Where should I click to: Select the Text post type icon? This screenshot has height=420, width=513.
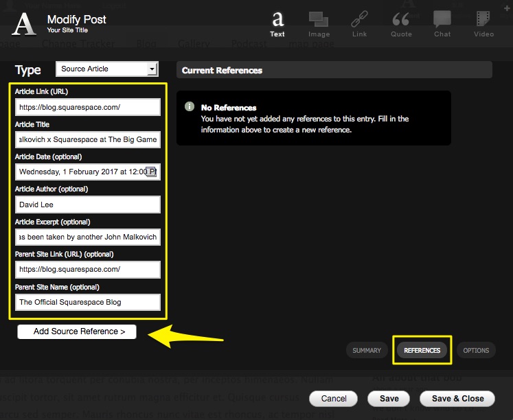click(x=277, y=23)
